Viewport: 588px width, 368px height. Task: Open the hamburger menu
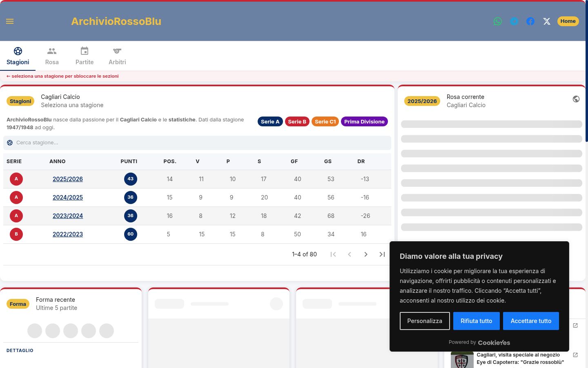click(x=10, y=21)
